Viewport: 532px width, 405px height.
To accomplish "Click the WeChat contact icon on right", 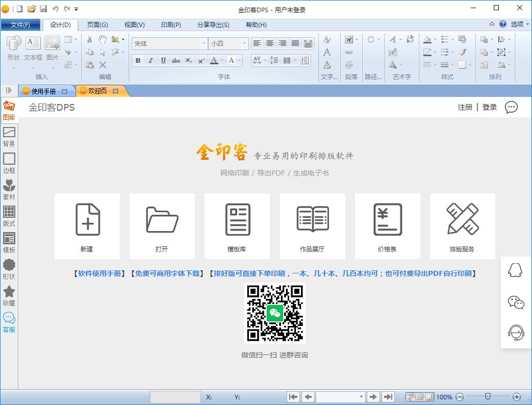I will tap(516, 302).
